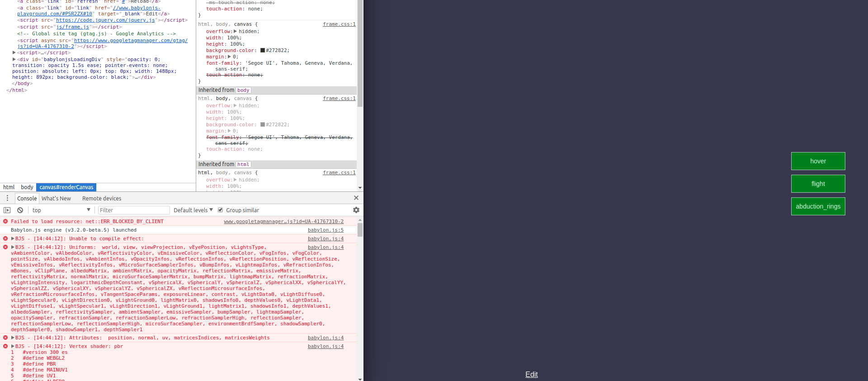Screen dimensions: 868x381
Task: Toggle the Group similar checkbox
Action: click(221, 210)
